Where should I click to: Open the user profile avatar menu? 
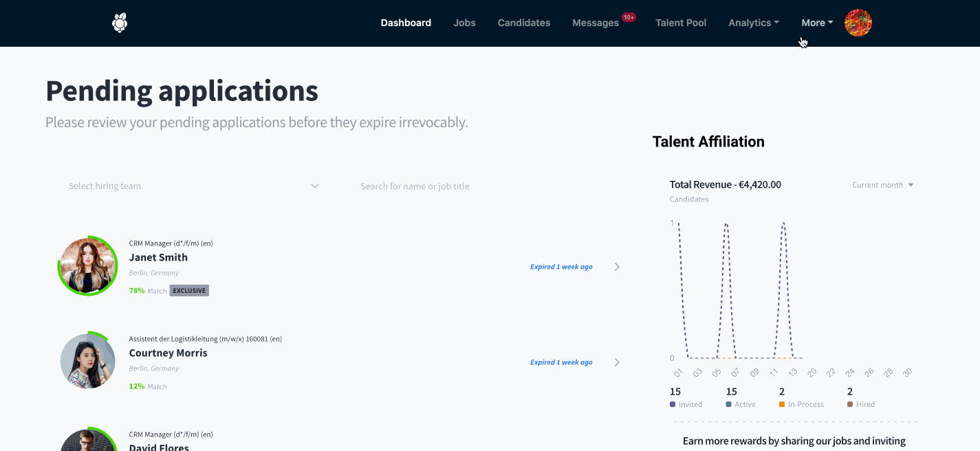[x=858, y=23]
